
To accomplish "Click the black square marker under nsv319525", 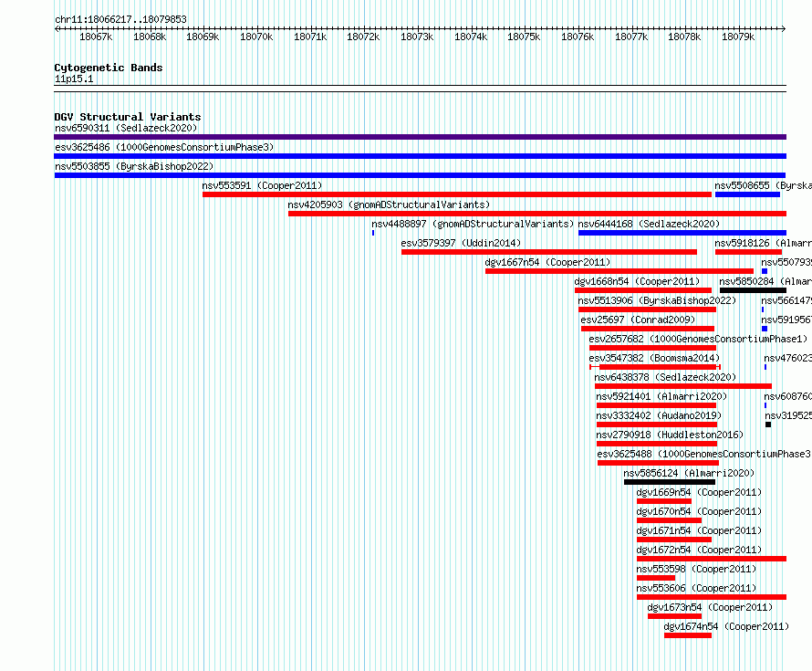I will (768, 425).
